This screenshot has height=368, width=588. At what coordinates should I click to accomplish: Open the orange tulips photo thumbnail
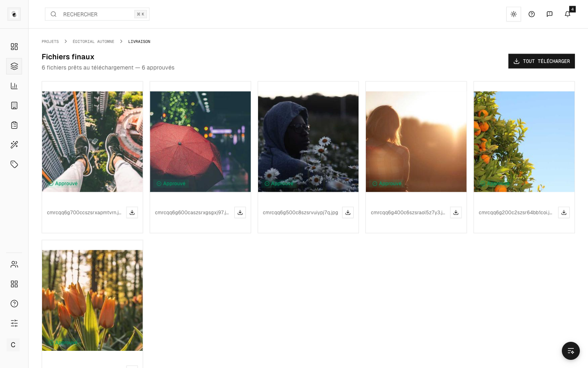click(x=92, y=301)
